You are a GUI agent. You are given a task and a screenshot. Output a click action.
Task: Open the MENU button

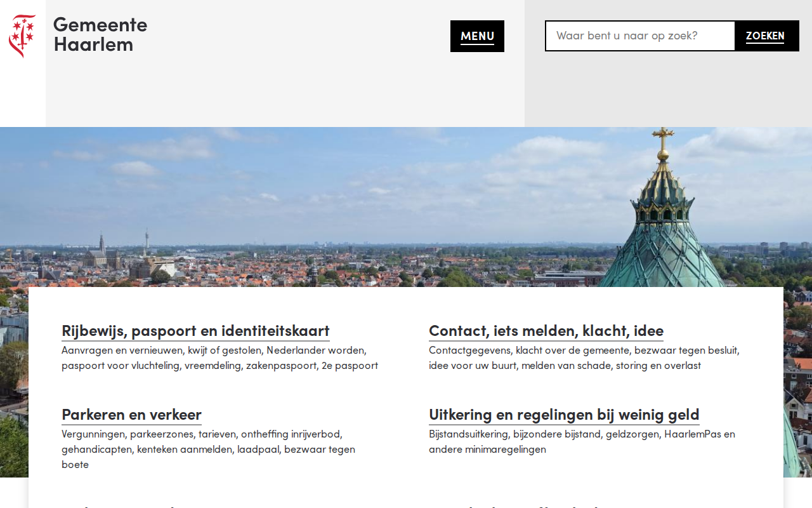477,36
